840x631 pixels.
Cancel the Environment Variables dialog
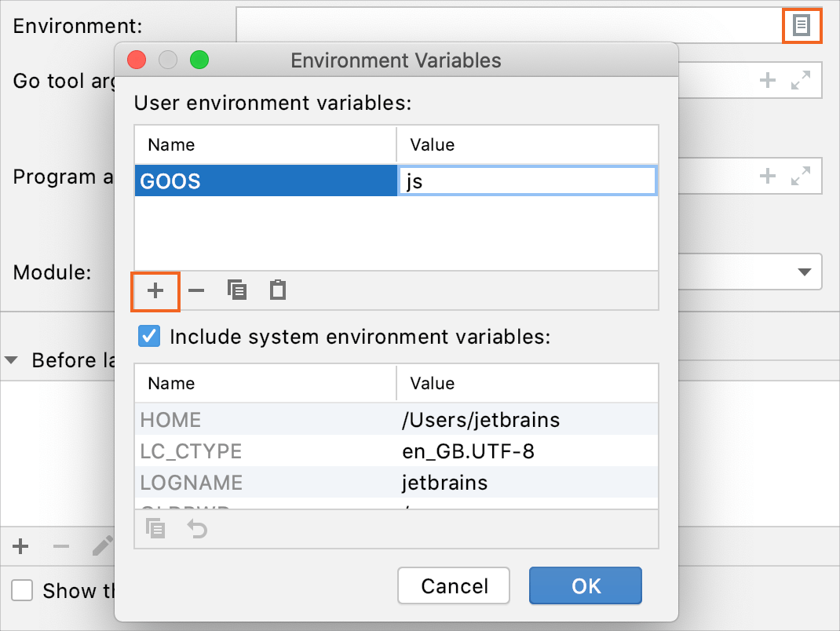click(x=453, y=585)
